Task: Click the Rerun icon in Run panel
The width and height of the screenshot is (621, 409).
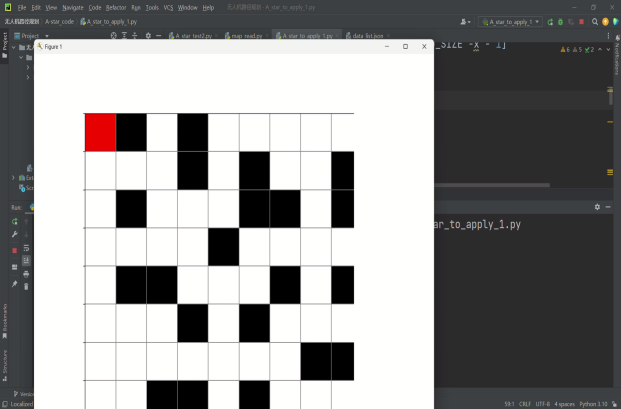Action: pyautogui.click(x=14, y=221)
